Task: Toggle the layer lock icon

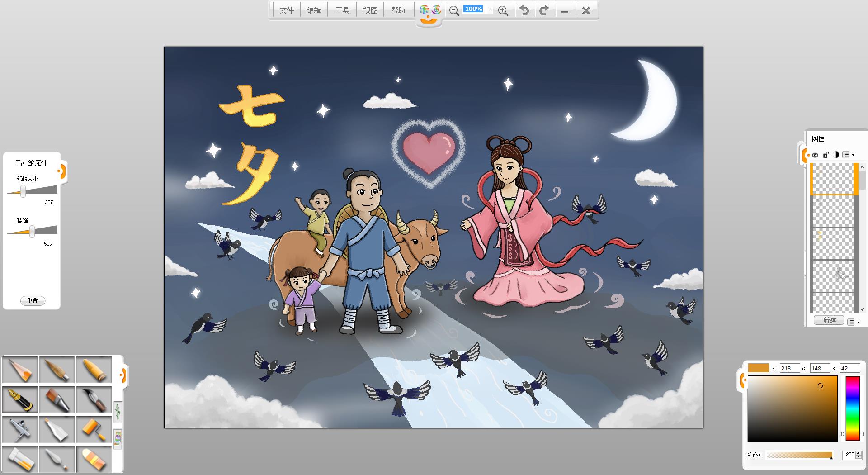Action: click(826, 155)
